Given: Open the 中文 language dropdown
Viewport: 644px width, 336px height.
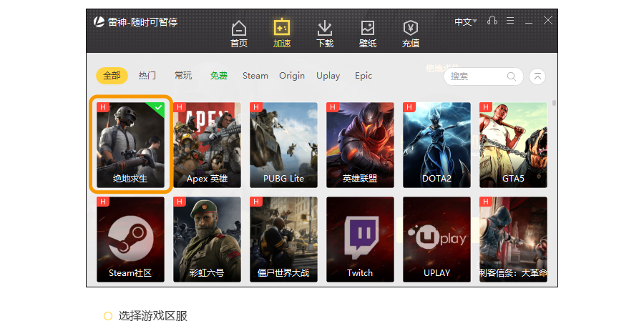Looking at the screenshot, I should (x=465, y=21).
